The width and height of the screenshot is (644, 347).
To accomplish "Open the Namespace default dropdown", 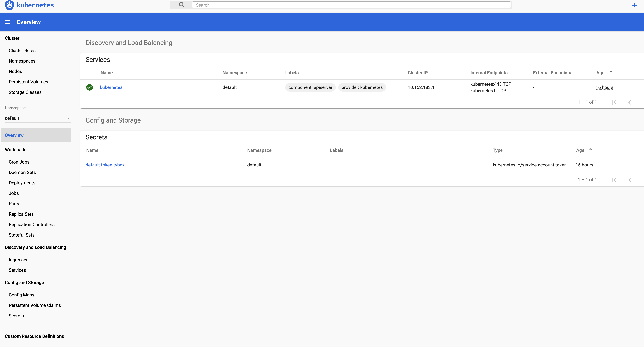I will [x=35, y=118].
